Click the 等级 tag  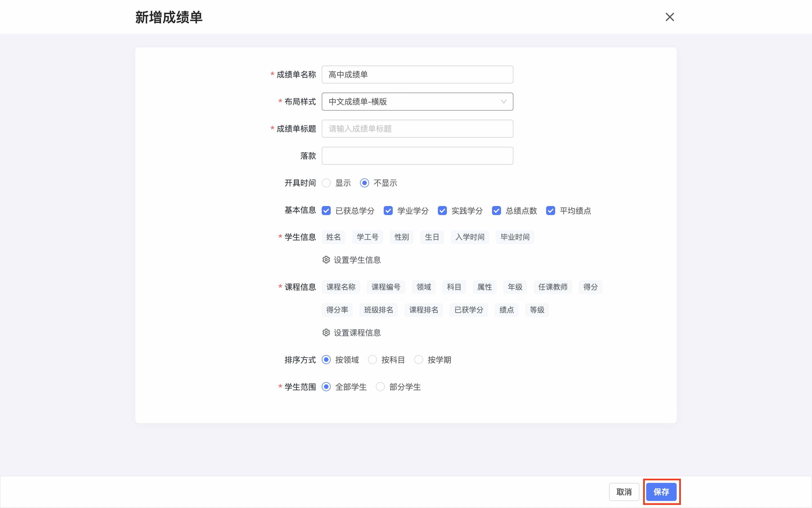(537, 310)
